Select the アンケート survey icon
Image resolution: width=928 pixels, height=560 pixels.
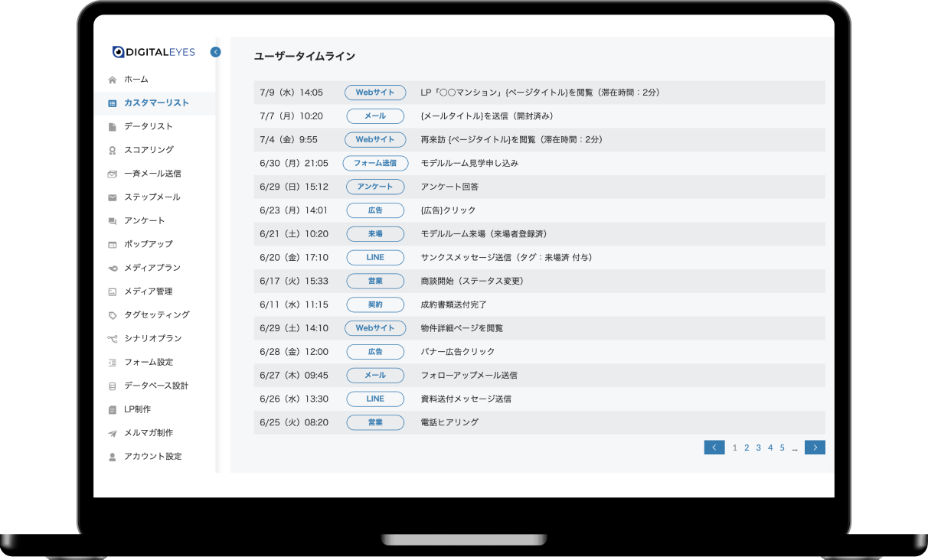pos(112,220)
